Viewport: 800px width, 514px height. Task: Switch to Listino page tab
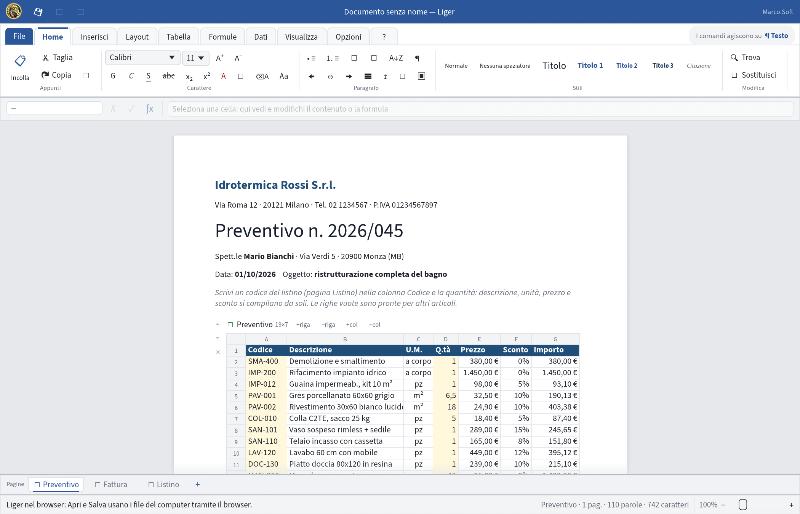pos(164,484)
